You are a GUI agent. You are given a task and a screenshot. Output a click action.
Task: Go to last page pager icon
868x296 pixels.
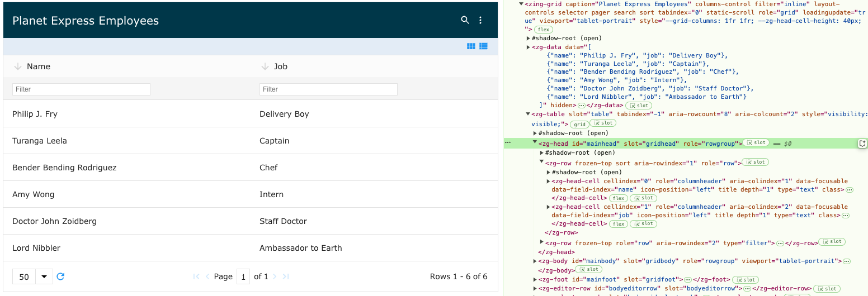286,276
